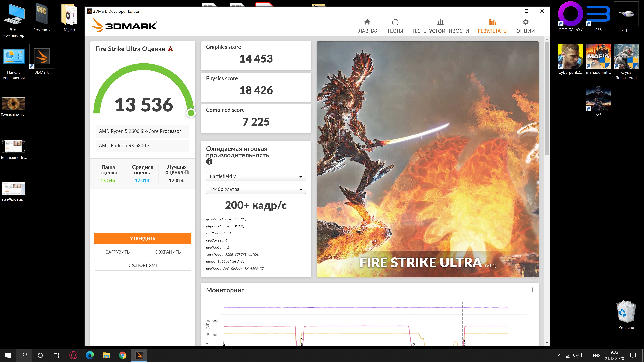Open Google Chrome from the taskbar

[123, 355]
